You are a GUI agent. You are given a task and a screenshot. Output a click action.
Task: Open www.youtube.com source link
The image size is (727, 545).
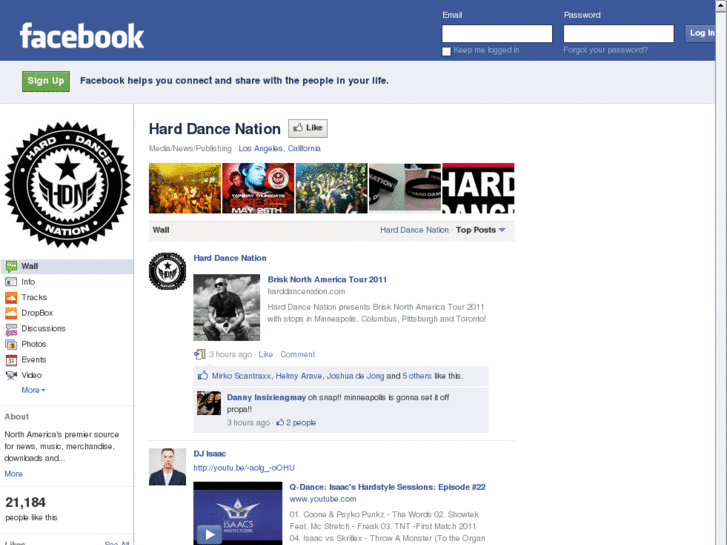(x=323, y=499)
